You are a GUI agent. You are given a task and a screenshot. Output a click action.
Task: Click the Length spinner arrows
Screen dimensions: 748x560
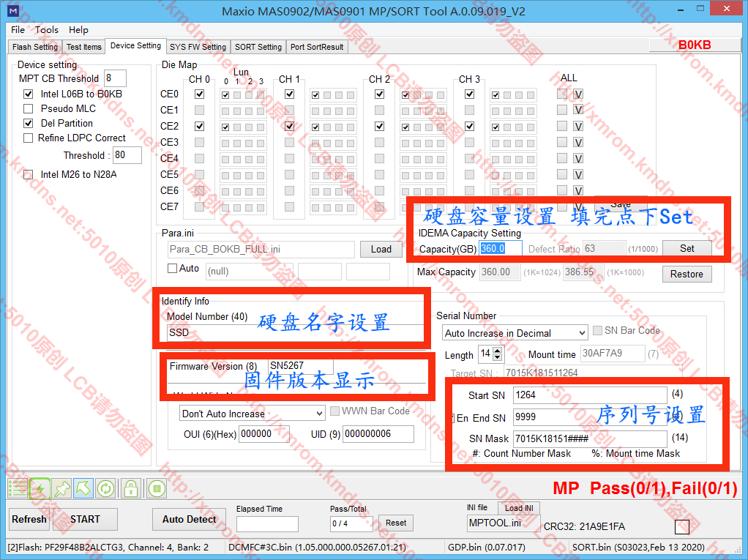[498, 354]
